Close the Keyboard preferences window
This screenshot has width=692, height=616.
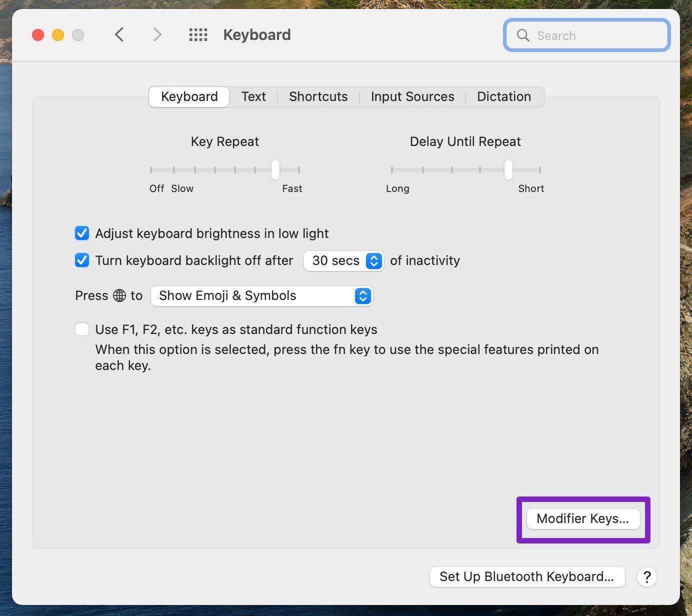coord(38,35)
